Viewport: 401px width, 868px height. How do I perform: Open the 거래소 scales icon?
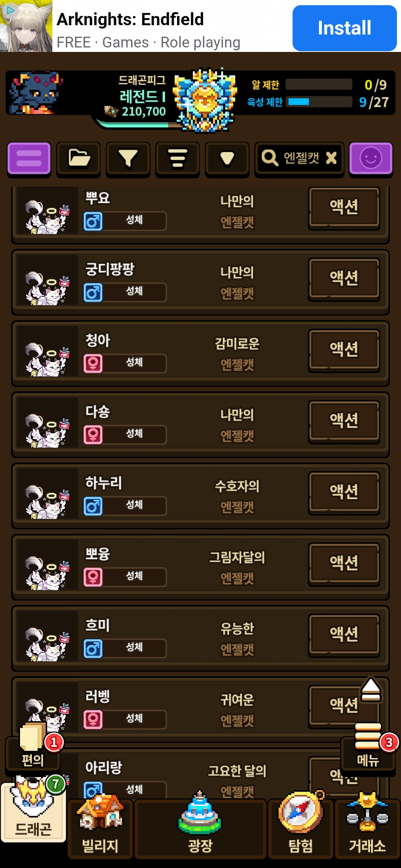pos(368,826)
